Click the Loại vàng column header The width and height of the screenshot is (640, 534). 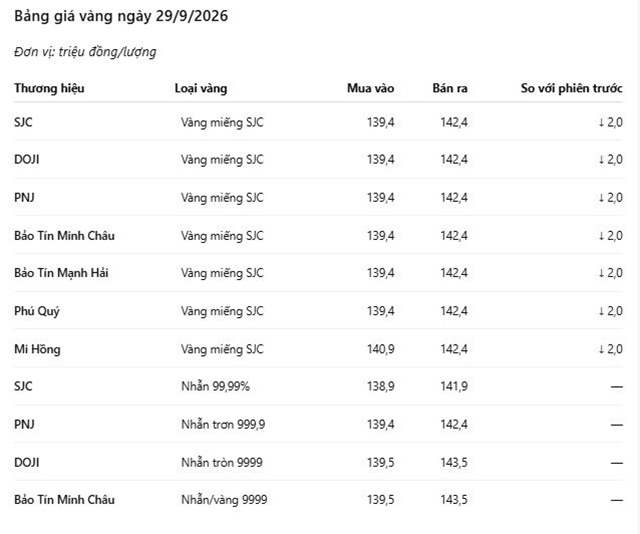pos(201,88)
